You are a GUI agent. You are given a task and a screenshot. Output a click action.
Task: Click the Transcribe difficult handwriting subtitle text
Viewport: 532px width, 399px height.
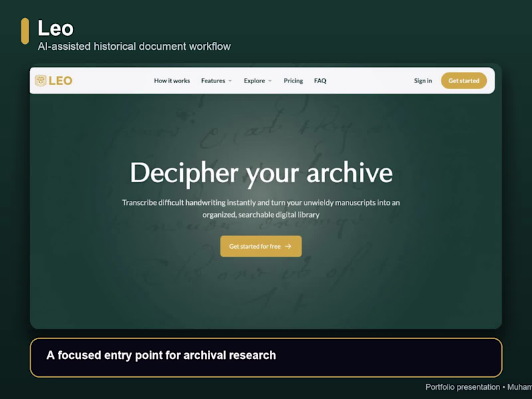[261, 209]
